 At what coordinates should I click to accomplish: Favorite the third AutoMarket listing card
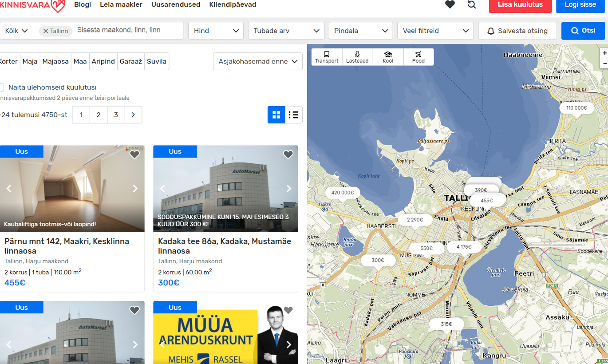(x=134, y=310)
